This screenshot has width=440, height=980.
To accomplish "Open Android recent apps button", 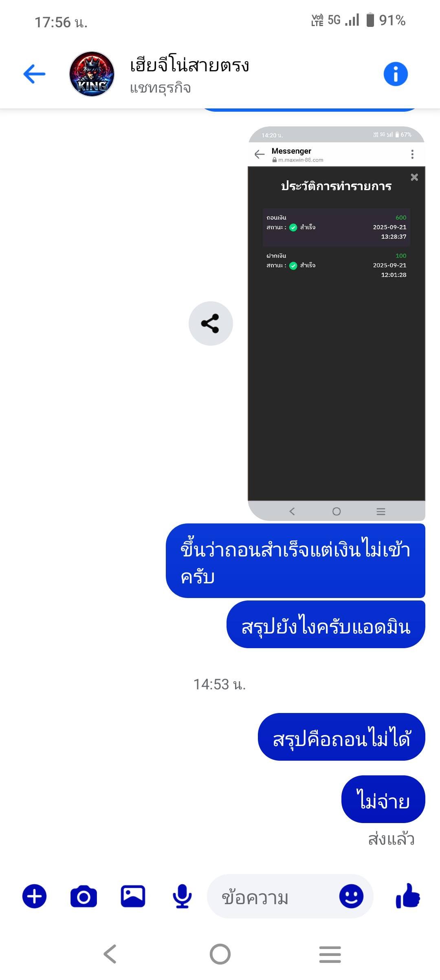I will 330,954.
